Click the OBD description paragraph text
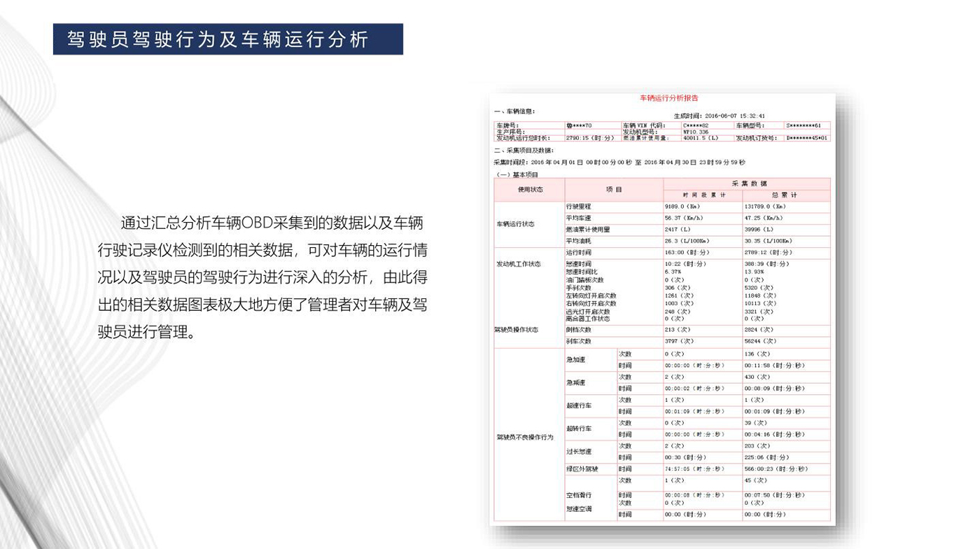The height and width of the screenshot is (549, 980). coord(262,277)
